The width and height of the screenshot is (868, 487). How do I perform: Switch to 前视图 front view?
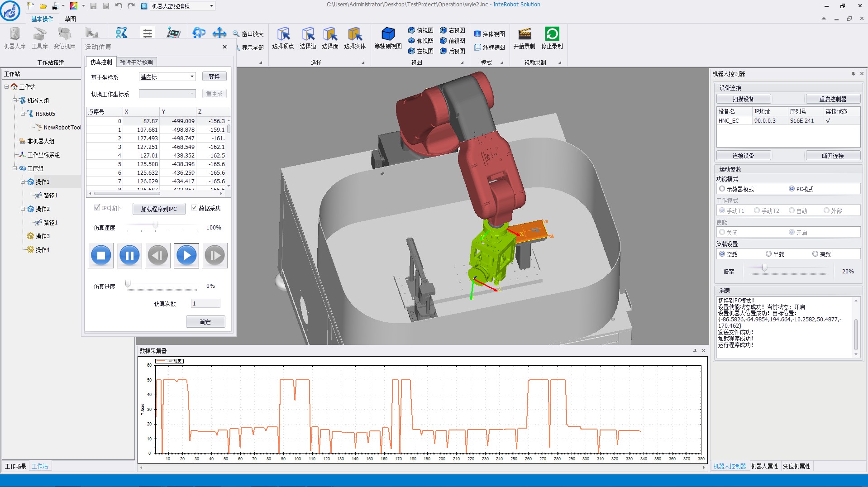click(x=452, y=41)
